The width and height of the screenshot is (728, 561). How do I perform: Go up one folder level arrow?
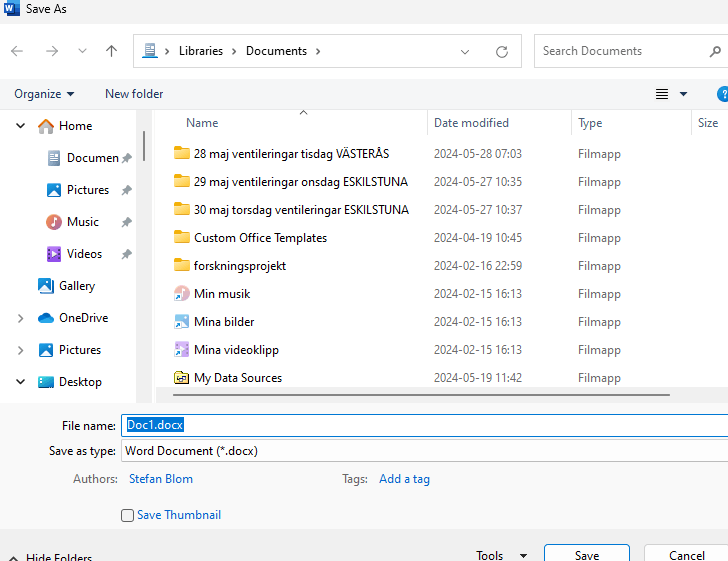pos(111,51)
